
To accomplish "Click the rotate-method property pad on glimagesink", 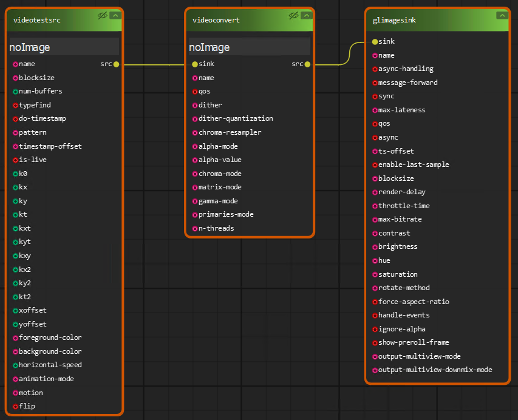I will [x=375, y=288].
